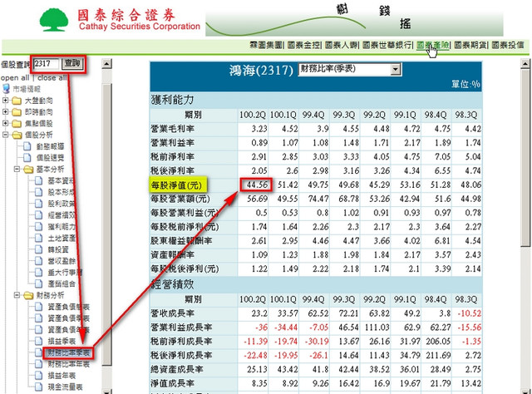Click the 鴻海(2317) title

(x=261, y=71)
